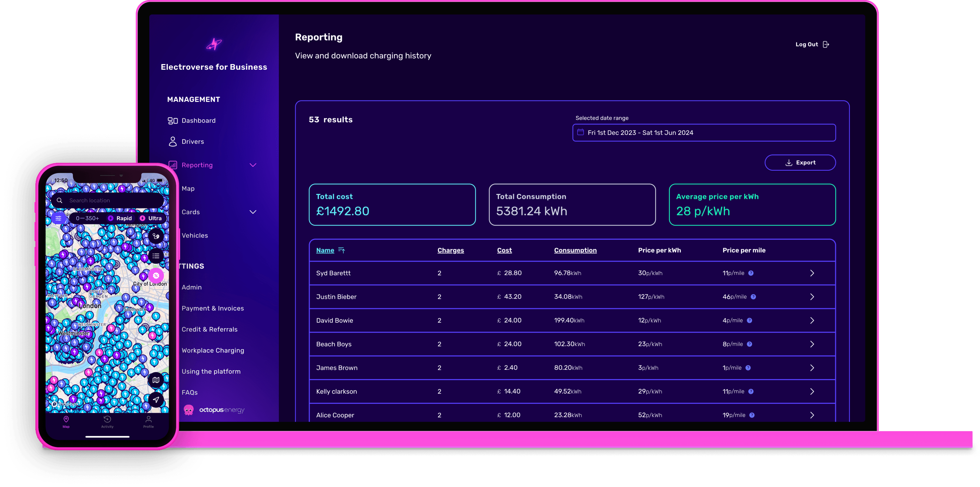Sort table by Consumption column link
This screenshot has height=487, width=980.
pyautogui.click(x=575, y=250)
